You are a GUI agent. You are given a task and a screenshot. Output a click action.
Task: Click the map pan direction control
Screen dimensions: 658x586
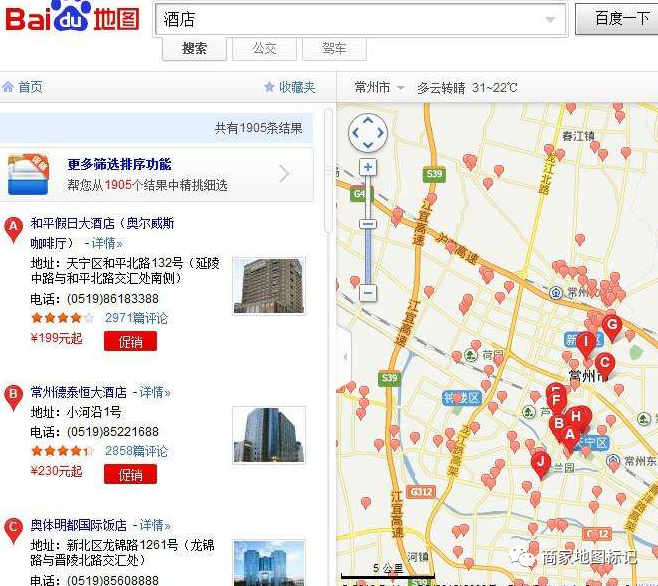(x=367, y=132)
